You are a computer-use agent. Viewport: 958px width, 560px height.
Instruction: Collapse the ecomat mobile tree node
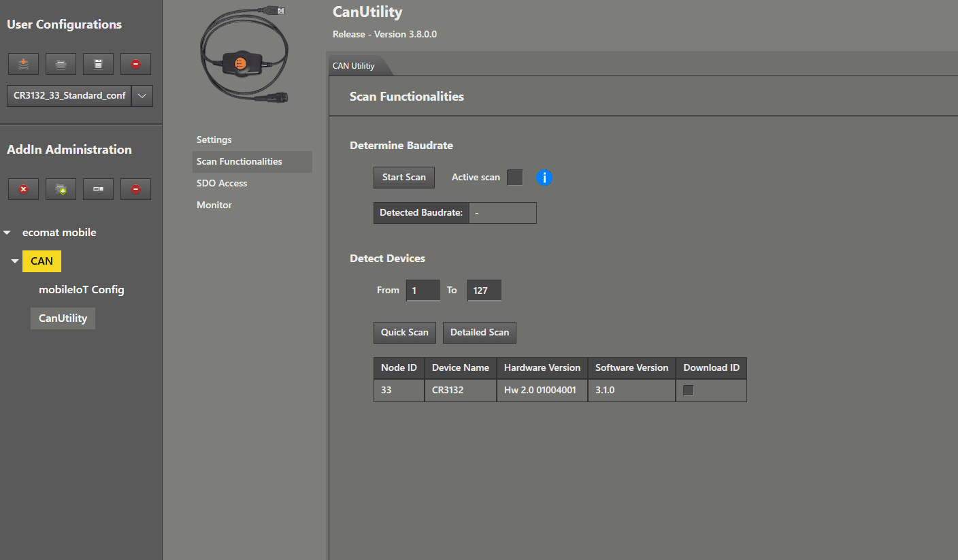point(7,233)
